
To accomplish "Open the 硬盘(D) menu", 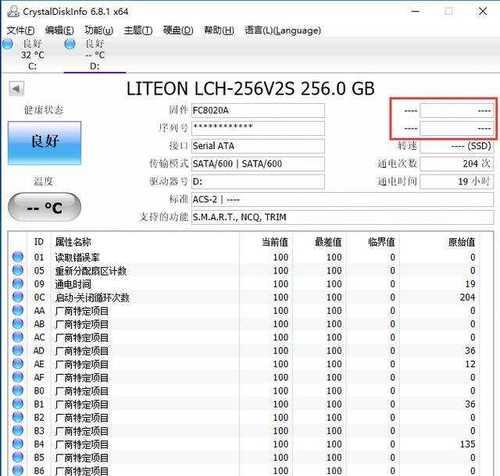I will pyautogui.click(x=178, y=31).
